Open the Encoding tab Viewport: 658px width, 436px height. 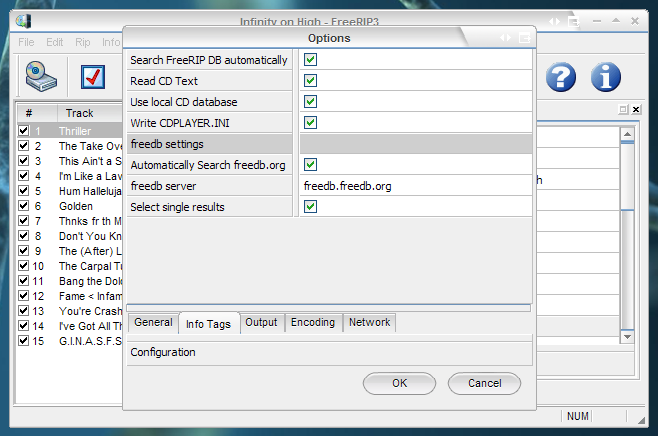pos(313,322)
